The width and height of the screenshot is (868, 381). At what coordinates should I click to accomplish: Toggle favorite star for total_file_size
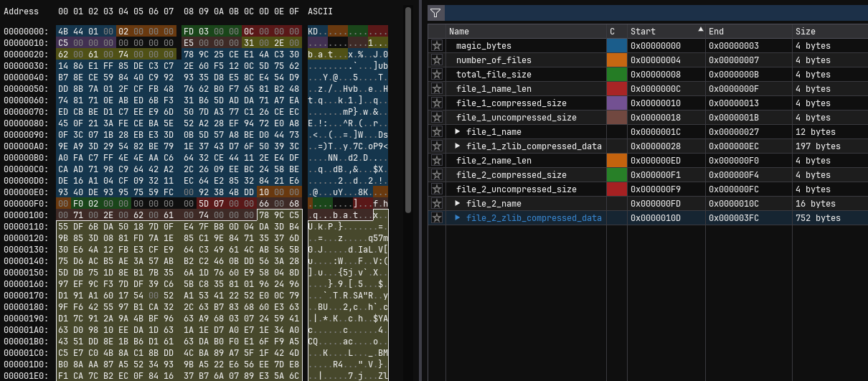click(x=436, y=75)
